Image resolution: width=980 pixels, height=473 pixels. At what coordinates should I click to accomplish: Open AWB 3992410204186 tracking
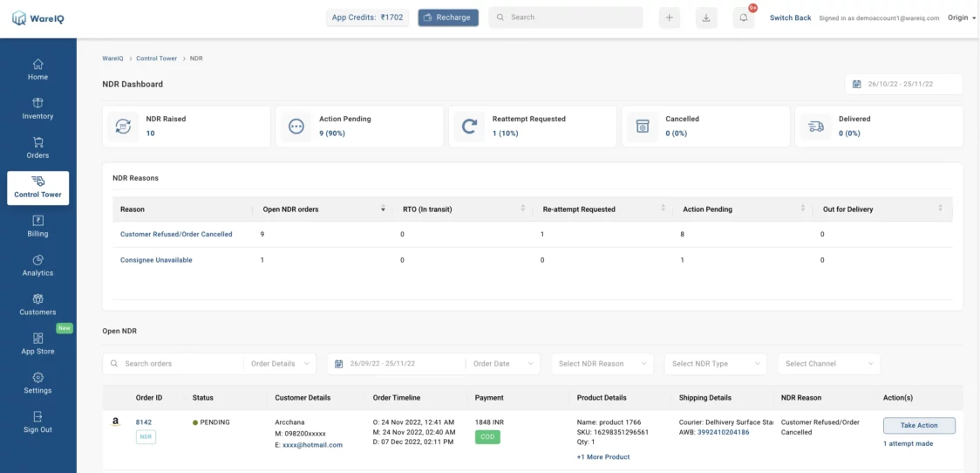(x=723, y=432)
